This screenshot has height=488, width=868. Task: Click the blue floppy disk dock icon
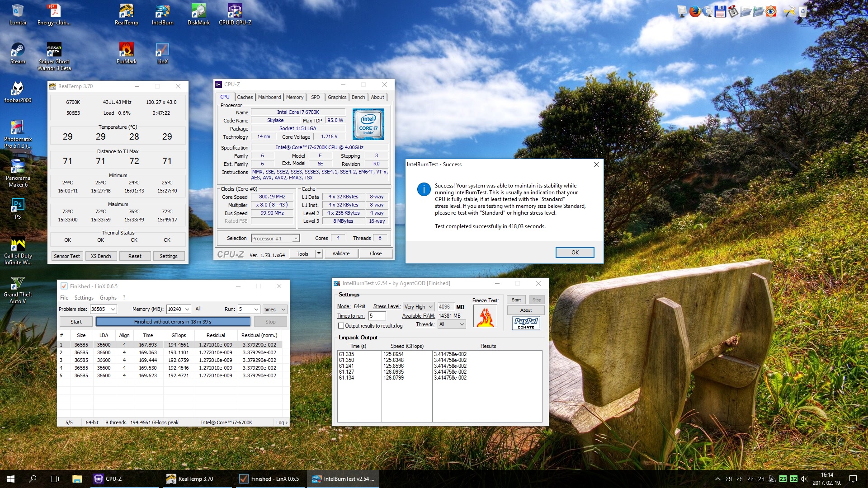pos(720,11)
